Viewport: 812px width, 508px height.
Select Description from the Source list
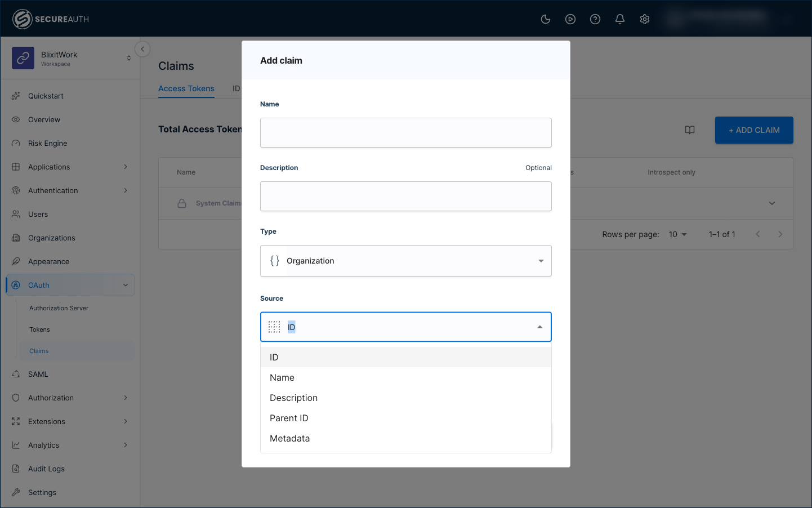coord(405,398)
